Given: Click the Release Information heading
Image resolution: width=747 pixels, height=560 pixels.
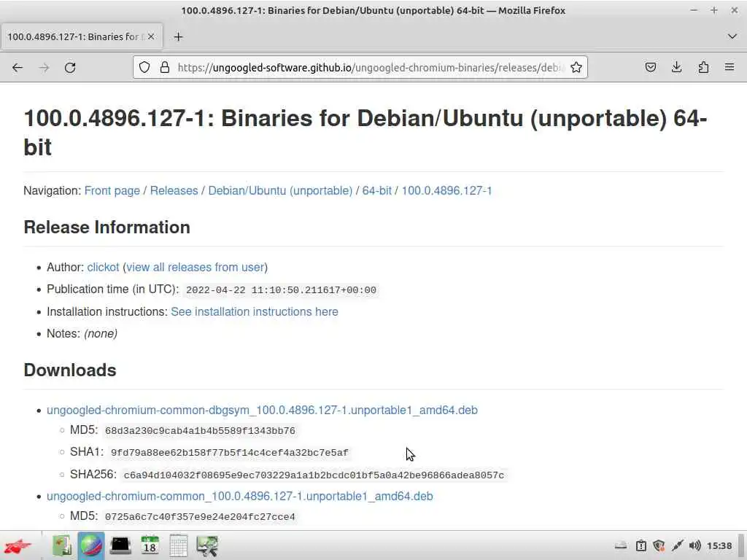Looking at the screenshot, I should pos(107,227).
